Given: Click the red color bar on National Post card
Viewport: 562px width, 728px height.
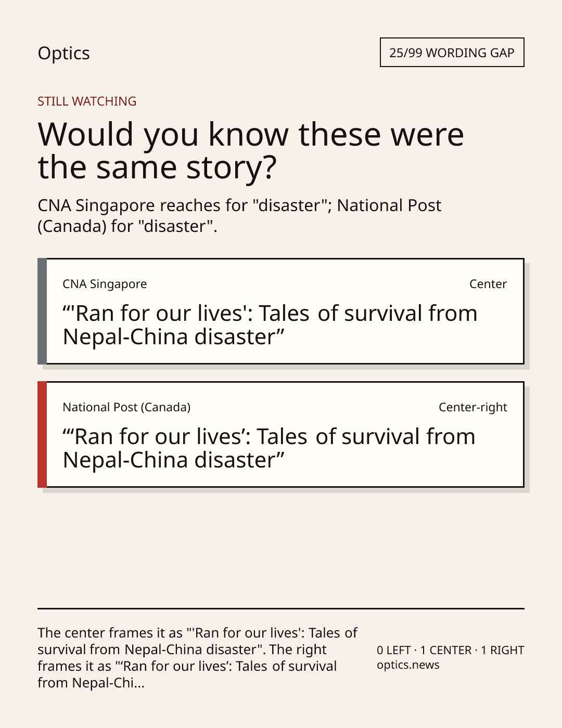Looking at the screenshot, I should [x=42, y=435].
